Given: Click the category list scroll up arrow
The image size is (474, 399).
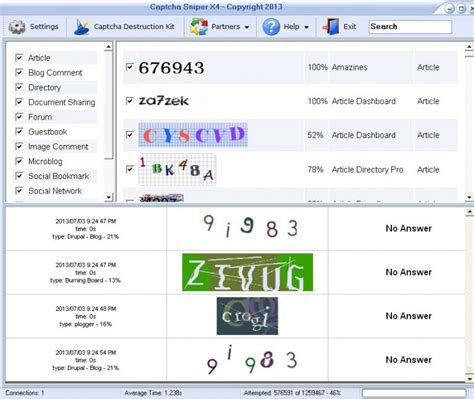Looking at the screenshot, I should (x=108, y=47).
